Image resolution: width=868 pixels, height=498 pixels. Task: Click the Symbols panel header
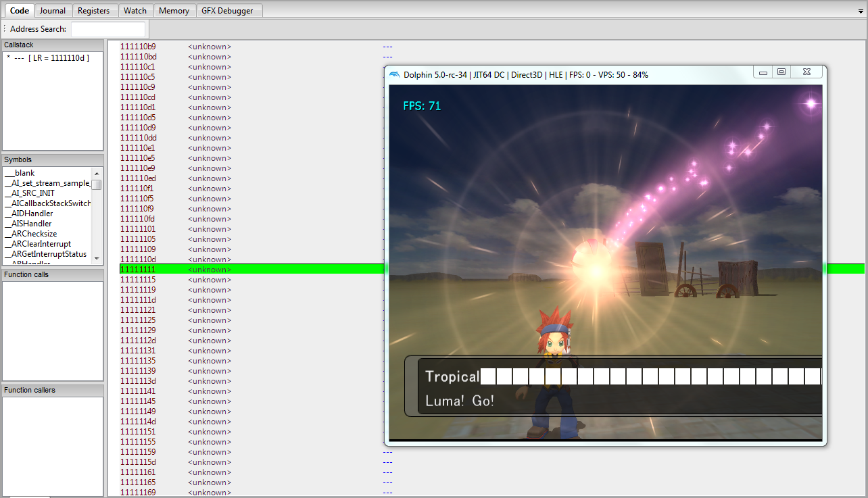[x=53, y=160]
